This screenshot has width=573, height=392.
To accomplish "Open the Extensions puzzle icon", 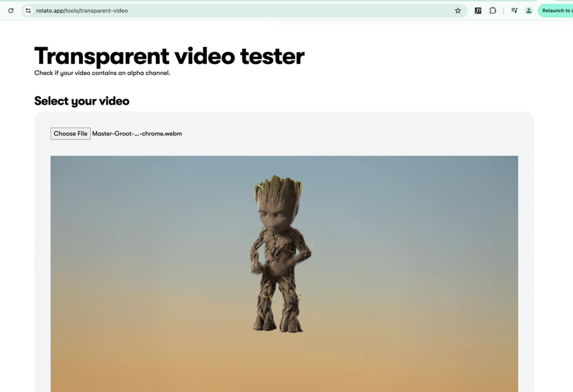I will pyautogui.click(x=493, y=11).
